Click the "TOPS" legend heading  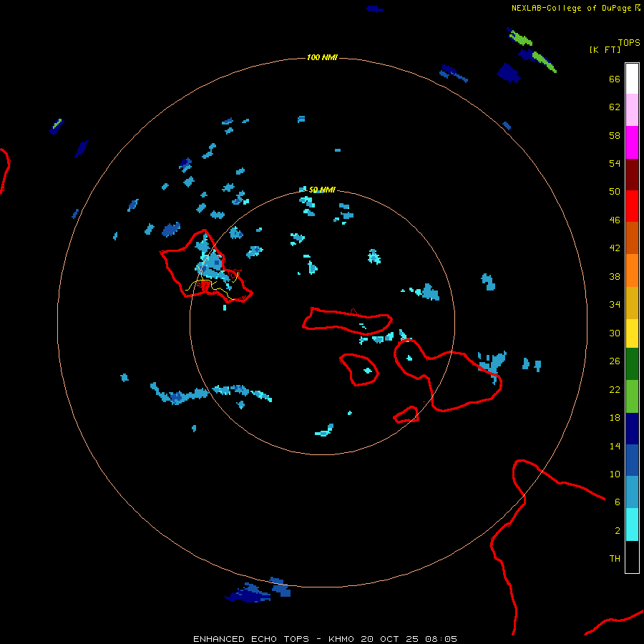coord(629,43)
